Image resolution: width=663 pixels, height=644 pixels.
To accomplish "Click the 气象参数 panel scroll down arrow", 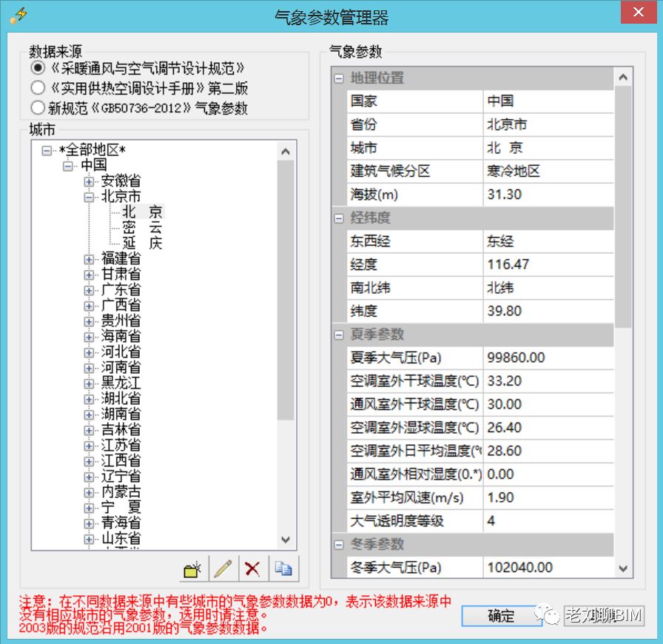I will point(623,568).
